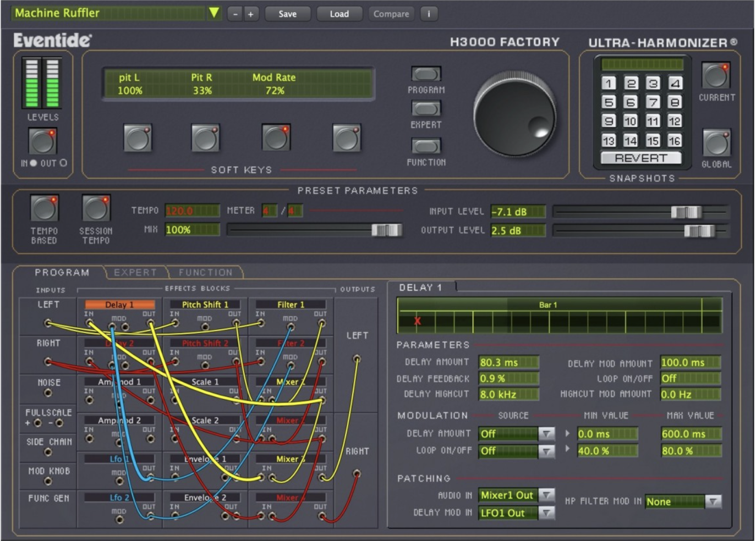Viewport: 756px width, 541px height.
Task: Click the soft key under Pit R
Action: (x=205, y=137)
